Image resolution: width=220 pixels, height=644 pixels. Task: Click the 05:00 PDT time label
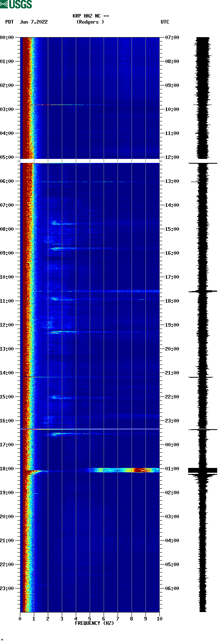coord(7,157)
